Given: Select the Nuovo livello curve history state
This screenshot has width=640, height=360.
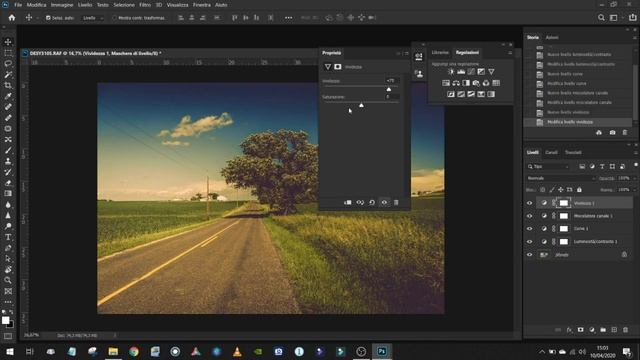Looking at the screenshot, I should pos(565,74).
